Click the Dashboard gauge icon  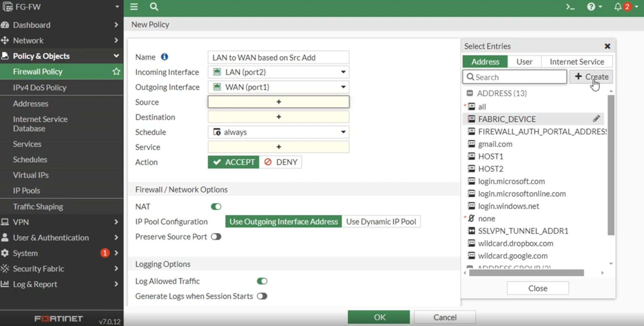point(5,25)
